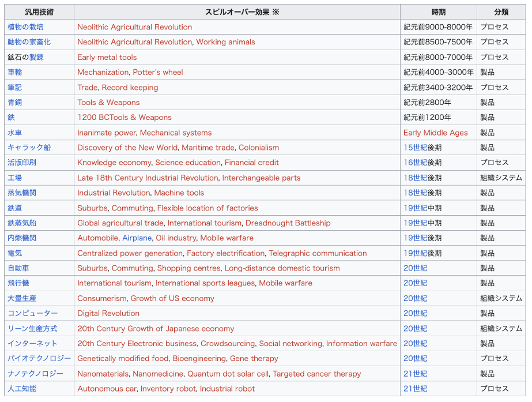Open the 活版印刷 link
Viewport: 532px width, 402px height.
[22, 163]
